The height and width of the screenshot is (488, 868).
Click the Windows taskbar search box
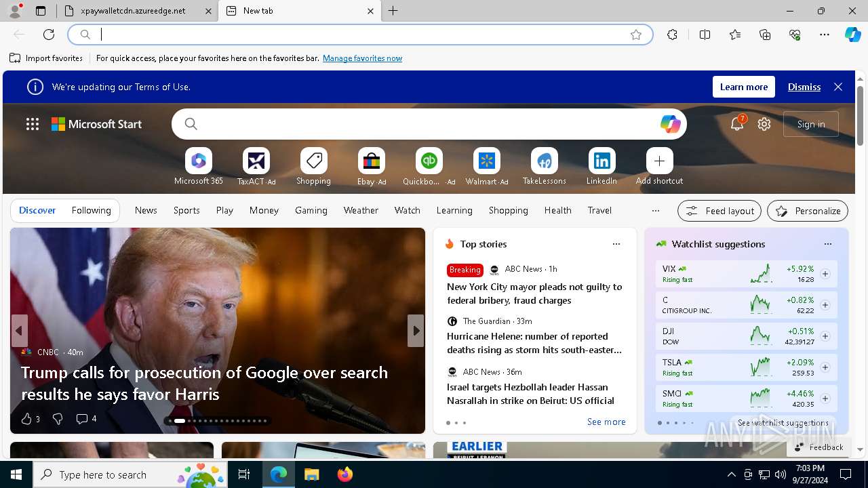[x=130, y=474]
